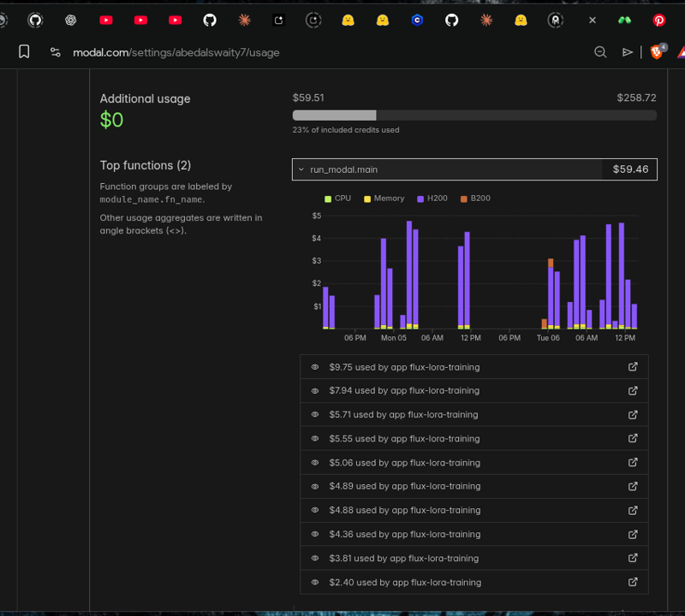Viewport: 685px width, 616px height.
Task: Toggle the eye icon on the $3.81 row
Action: click(315, 559)
